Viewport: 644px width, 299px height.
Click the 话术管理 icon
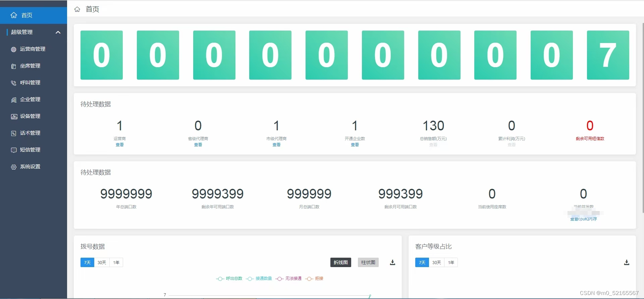pos(14,133)
